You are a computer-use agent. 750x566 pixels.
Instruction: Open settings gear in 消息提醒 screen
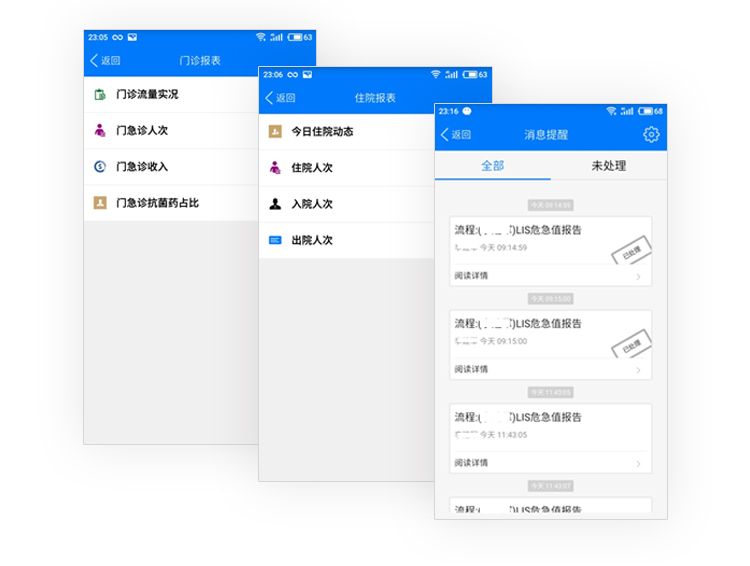(651, 134)
